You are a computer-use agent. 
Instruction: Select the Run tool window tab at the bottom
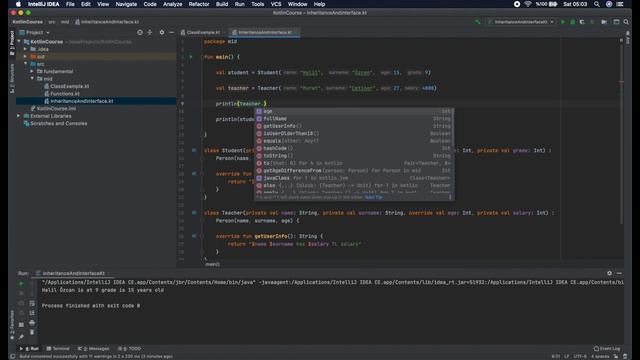click(29, 349)
